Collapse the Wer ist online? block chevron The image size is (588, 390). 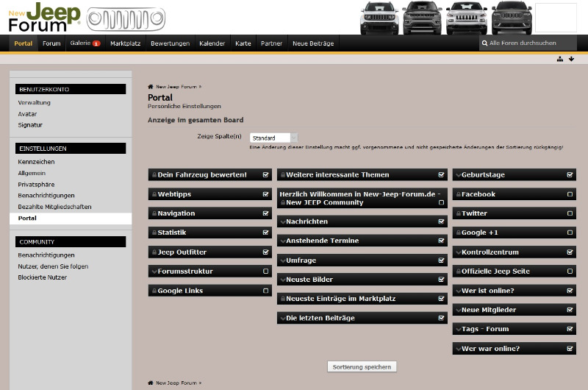(x=457, y=291)
